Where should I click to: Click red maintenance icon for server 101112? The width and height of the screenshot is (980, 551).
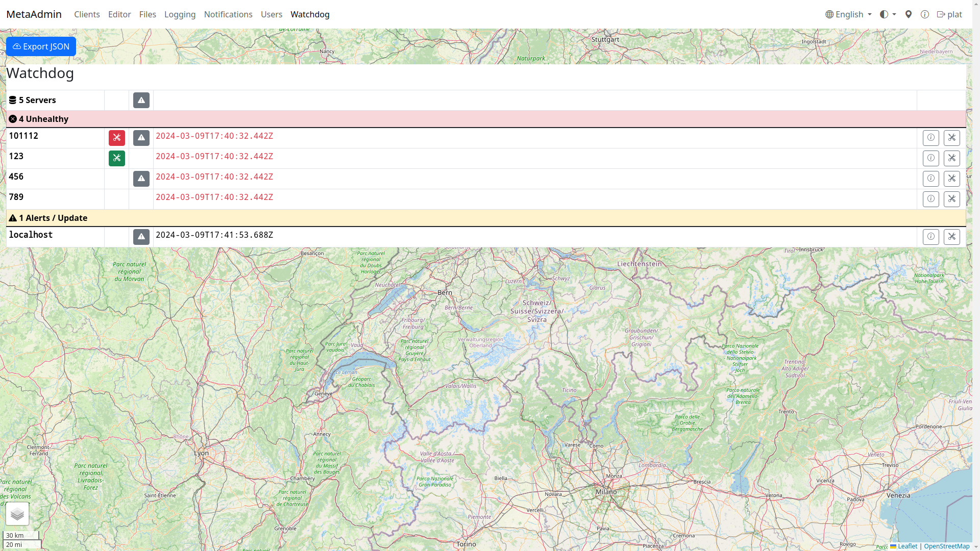(116, 138)
